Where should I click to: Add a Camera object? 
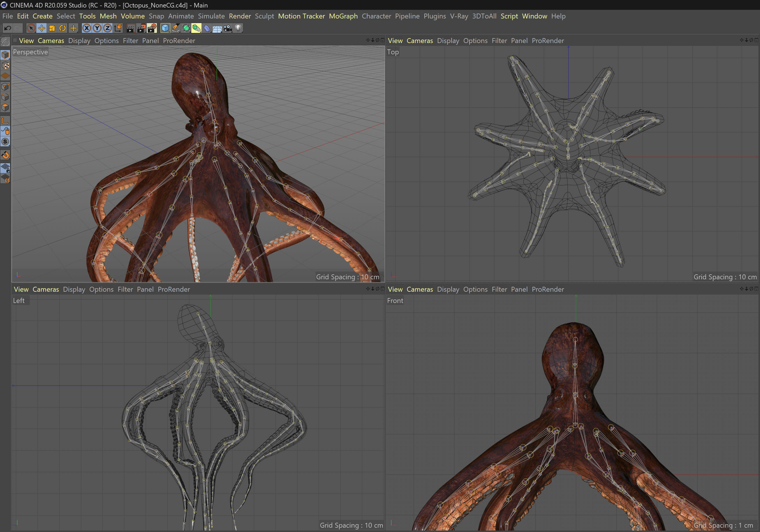(228, 28)
